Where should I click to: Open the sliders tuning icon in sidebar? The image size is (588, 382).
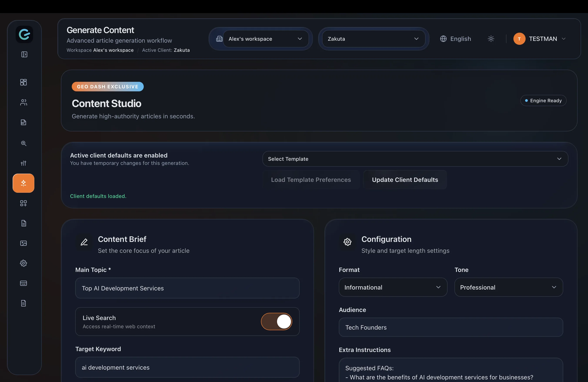tap(23, 163)
